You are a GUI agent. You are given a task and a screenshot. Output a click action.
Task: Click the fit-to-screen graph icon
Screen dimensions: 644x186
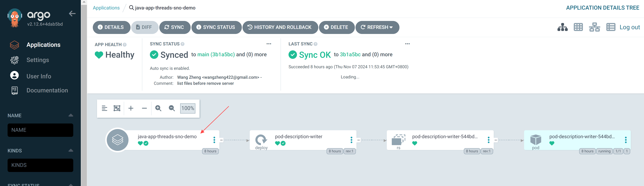pyautogui.click(x=117, y=108)
